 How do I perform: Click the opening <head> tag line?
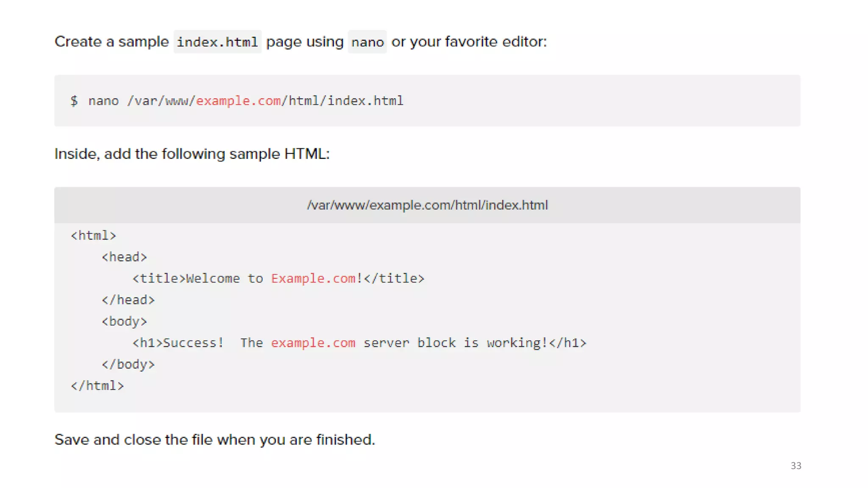124,257
